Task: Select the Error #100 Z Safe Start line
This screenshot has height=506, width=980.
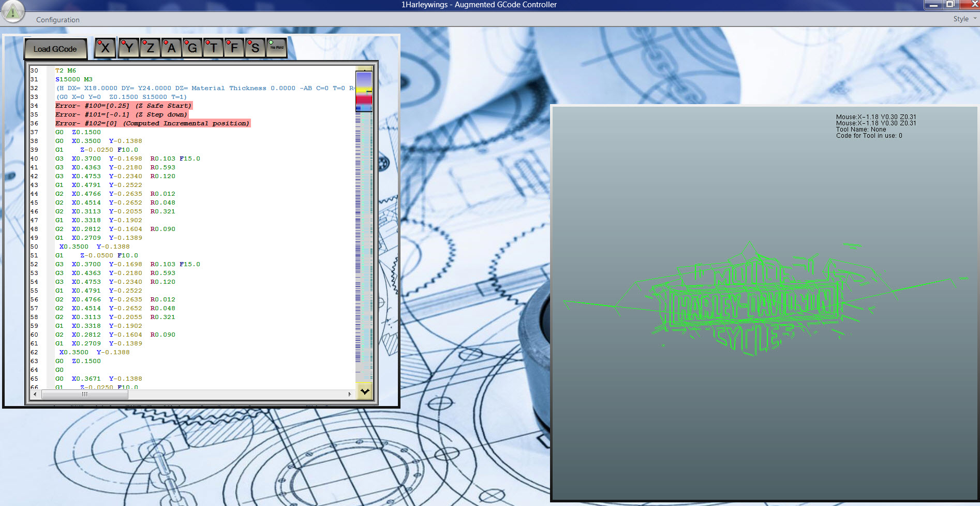Action: [124, 106]
